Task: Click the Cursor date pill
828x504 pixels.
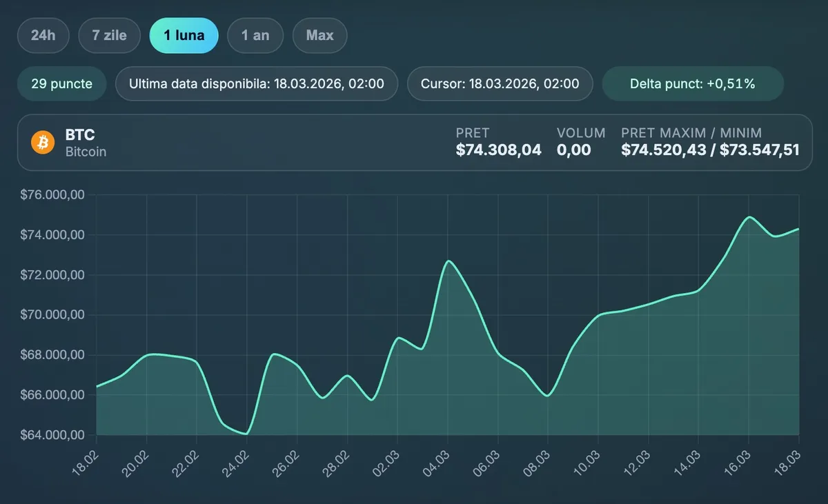Action: click(500, 84)
